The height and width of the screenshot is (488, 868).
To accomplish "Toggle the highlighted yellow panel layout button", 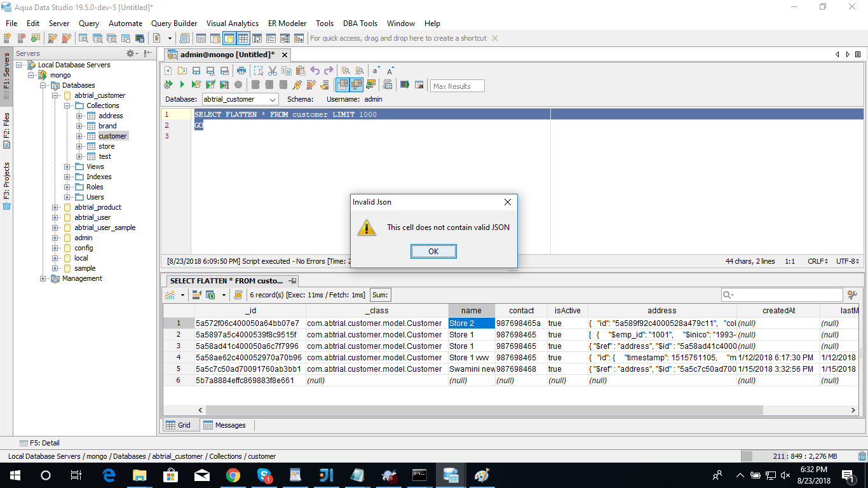I will point(229,38).
